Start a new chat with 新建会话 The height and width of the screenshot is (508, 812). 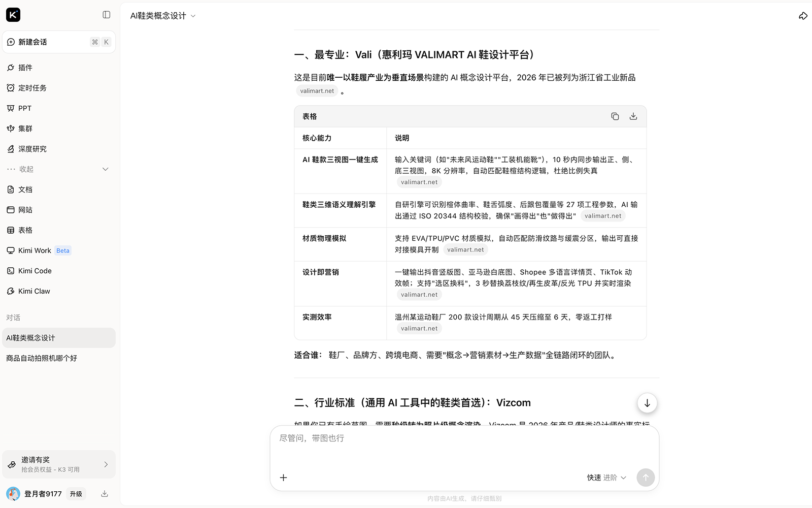pyautogui.click(x=59, y=42)
